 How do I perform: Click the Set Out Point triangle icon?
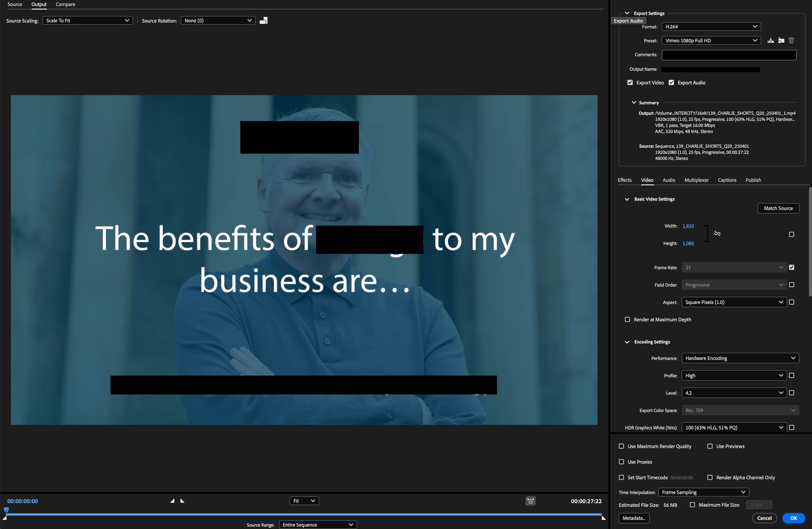coord(182,501)
